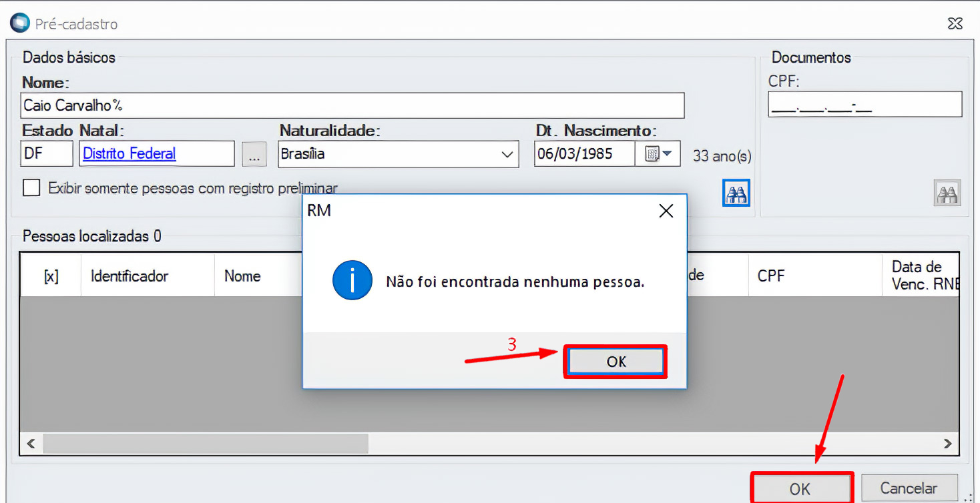Screen dimensions: 980x503
Task: Click the Pré-cadastro window app icon
Action: (19, 23)
